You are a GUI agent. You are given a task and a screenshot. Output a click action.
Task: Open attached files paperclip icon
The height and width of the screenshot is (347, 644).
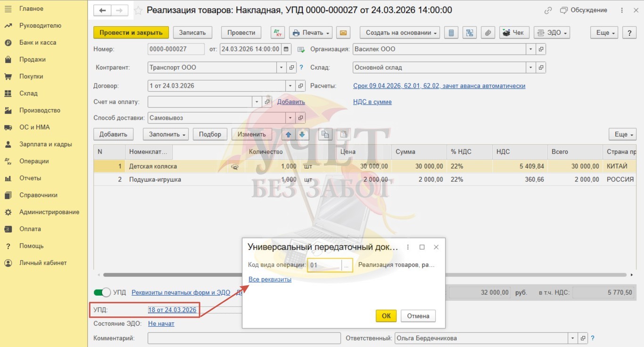point(488,32)
